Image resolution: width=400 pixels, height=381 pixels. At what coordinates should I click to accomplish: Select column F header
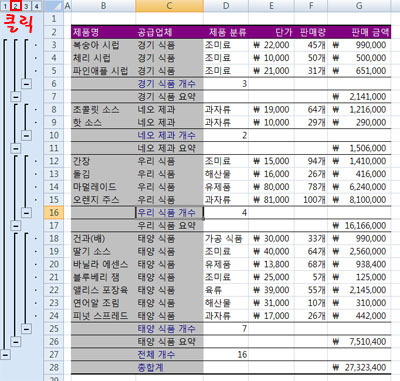click(x=311, y=6)
